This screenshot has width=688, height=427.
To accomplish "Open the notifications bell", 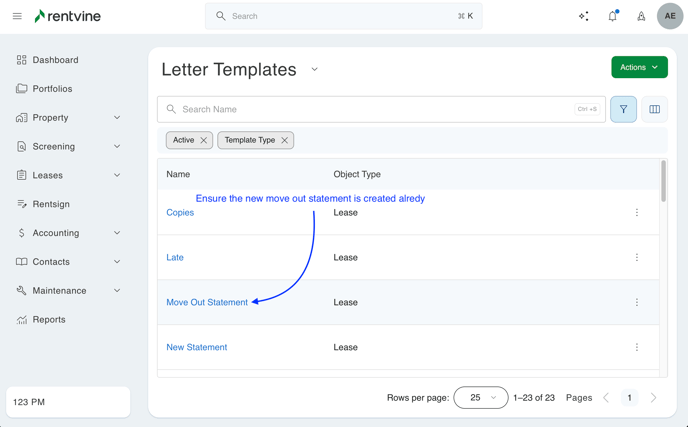I will coord(613,16).
